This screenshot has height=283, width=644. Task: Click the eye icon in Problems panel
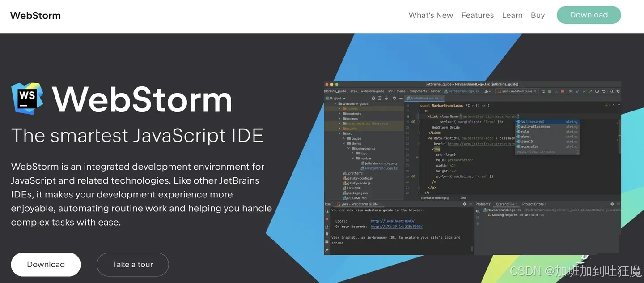(x=478, y=211)
